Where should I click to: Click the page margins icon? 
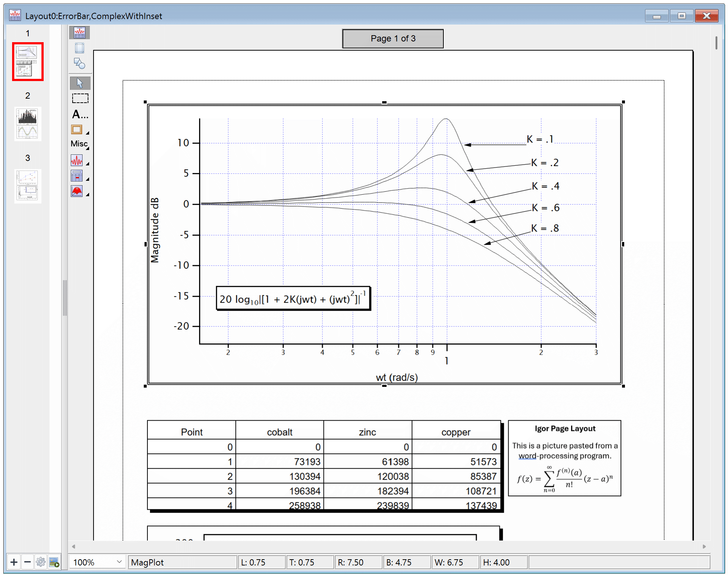(x=79, y=48)
